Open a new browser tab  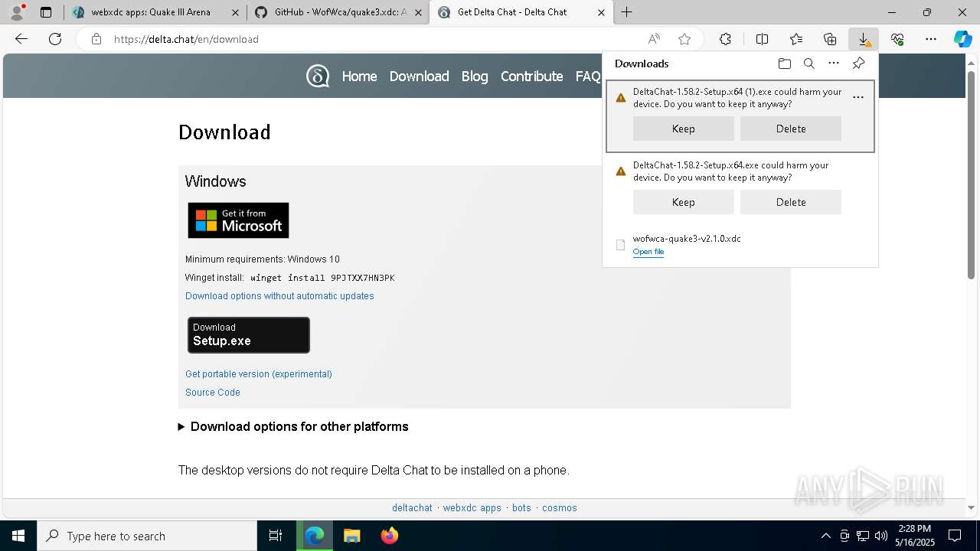(x=626, y=12)
